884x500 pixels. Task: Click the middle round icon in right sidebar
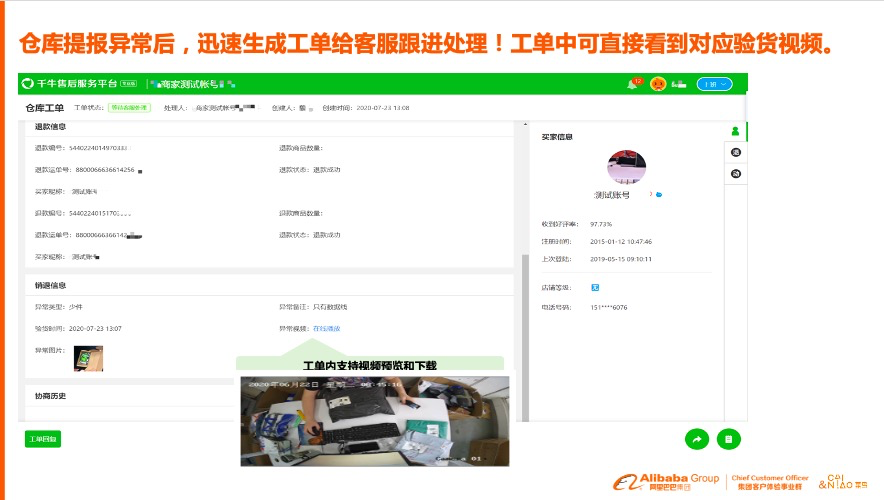tap(736, 152)
